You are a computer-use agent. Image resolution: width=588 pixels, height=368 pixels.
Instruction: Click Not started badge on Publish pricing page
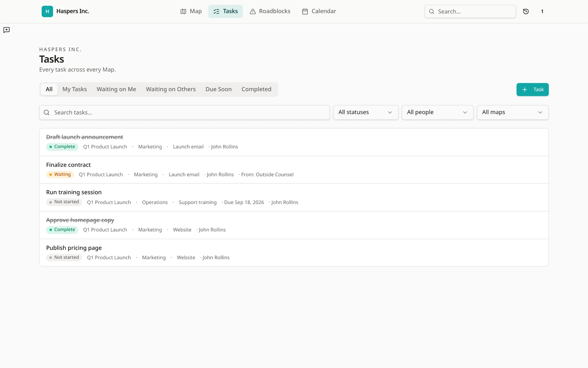[x=64, y=258]
